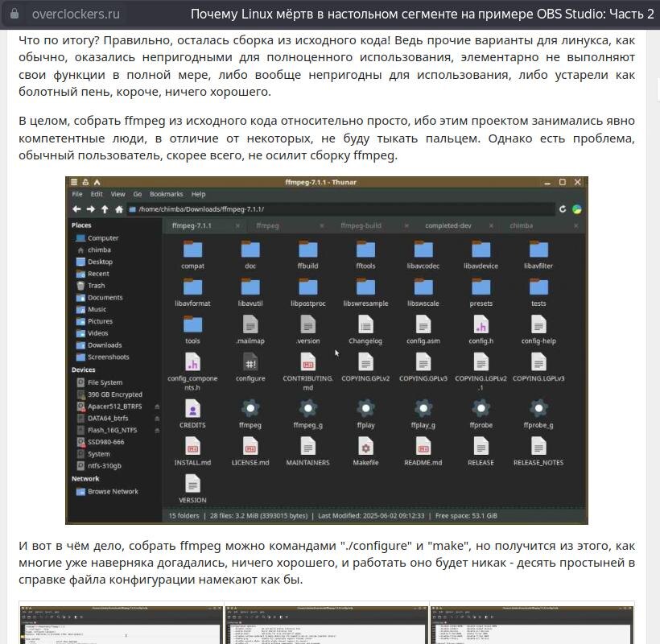The height and width of the screenshot is (644, 660).
Task: Select the 'ffprobe' executable icon
Action: click(481, 408)
